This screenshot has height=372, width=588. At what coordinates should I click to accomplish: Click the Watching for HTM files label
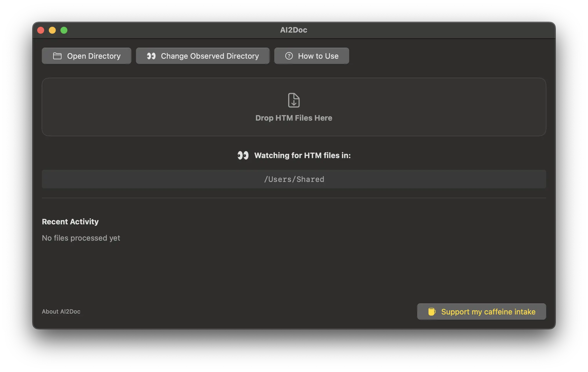[302, 155]
